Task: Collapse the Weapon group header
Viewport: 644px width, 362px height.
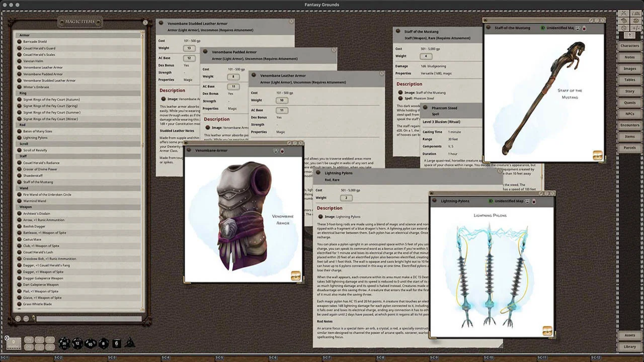Action: click(x=78, y=207)
